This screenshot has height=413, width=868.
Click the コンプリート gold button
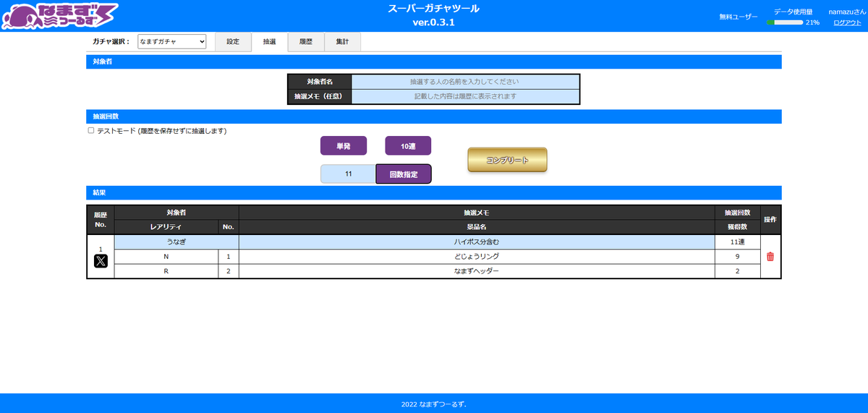tap(507, 160)
